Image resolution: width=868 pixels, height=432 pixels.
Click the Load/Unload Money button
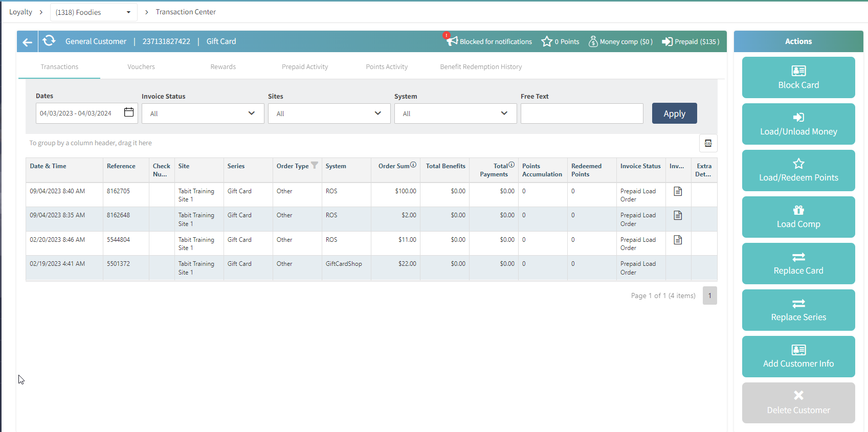pyautogui.click(x=798, y=124)
